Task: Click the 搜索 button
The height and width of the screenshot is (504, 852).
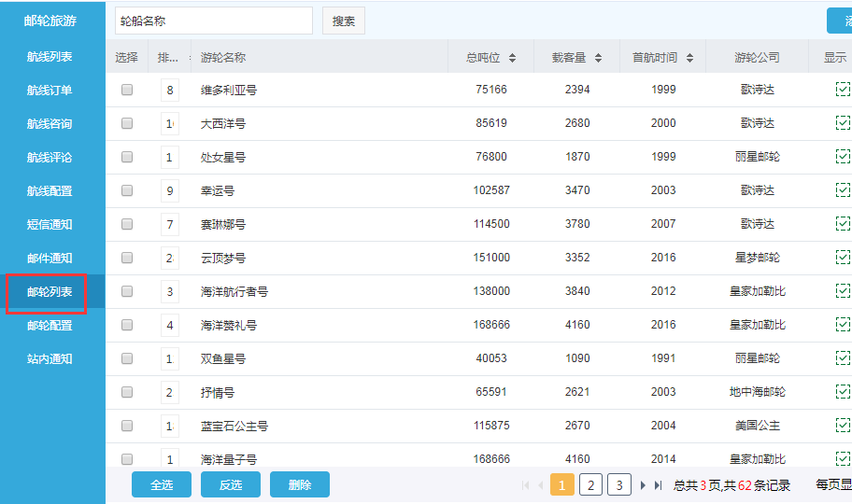Action: tap(344, 21)
